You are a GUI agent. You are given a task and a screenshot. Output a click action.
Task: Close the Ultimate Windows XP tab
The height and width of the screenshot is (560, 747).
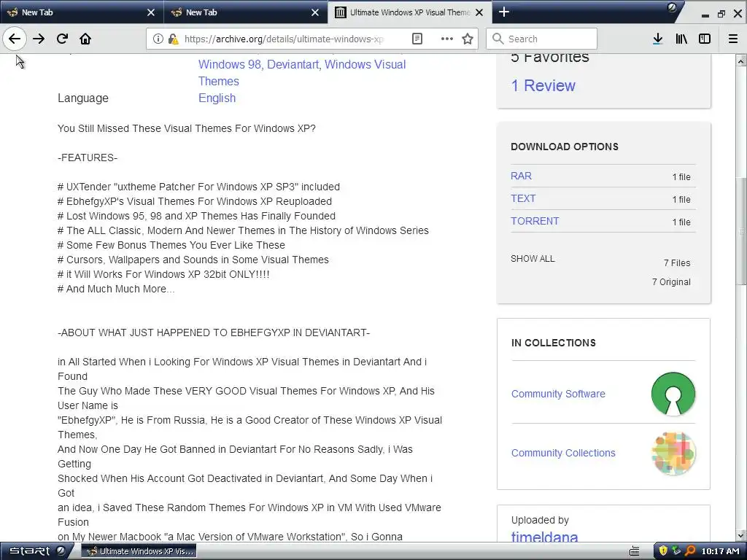coord(479,12)
